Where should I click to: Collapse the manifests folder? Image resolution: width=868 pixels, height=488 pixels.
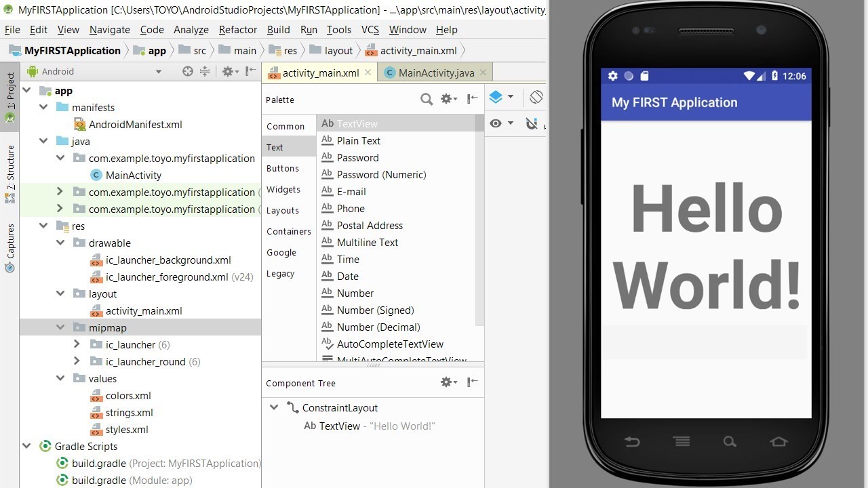(x=43, y=108)
